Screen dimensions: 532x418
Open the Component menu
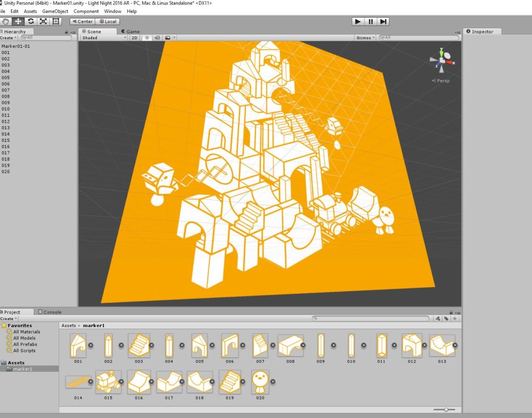tap(86, 11)
